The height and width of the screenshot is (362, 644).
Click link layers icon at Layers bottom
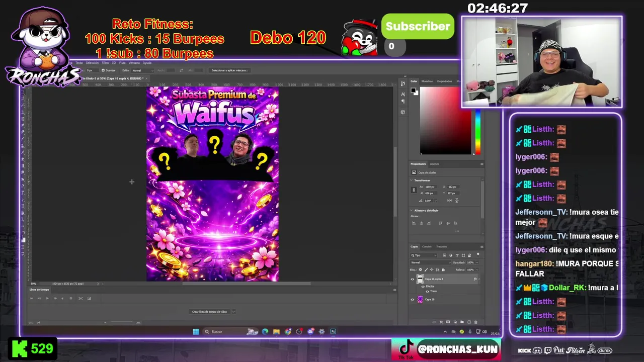coord(434,322)
